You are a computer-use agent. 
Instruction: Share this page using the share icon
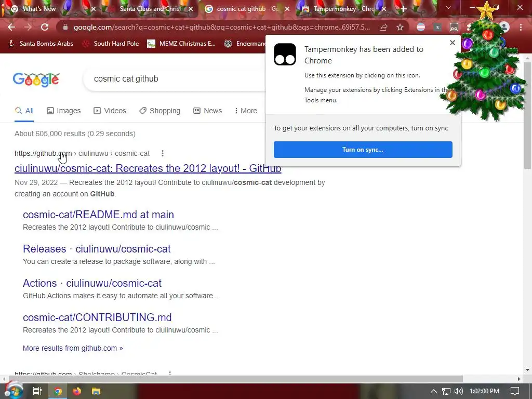(383, 27)
